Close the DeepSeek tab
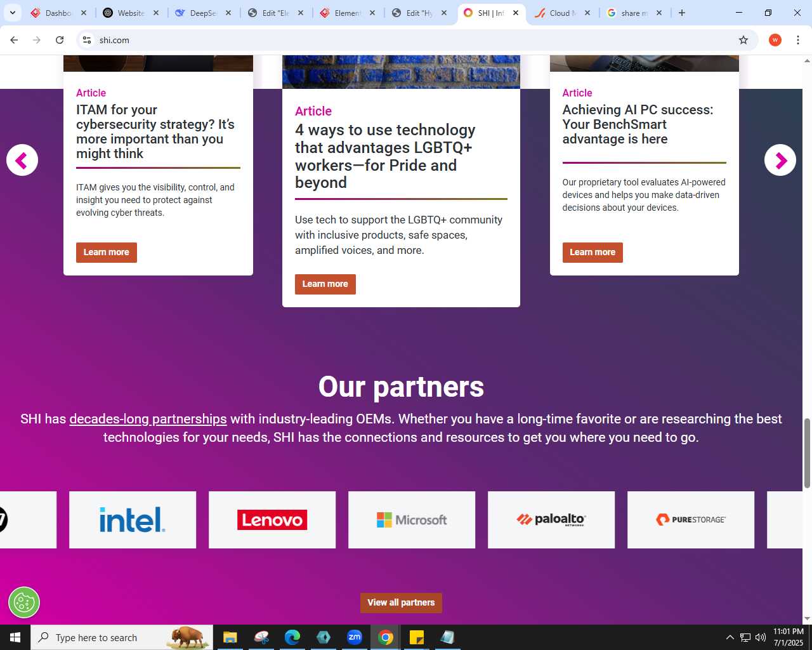812x650 pixels. [x=228, y=13]
